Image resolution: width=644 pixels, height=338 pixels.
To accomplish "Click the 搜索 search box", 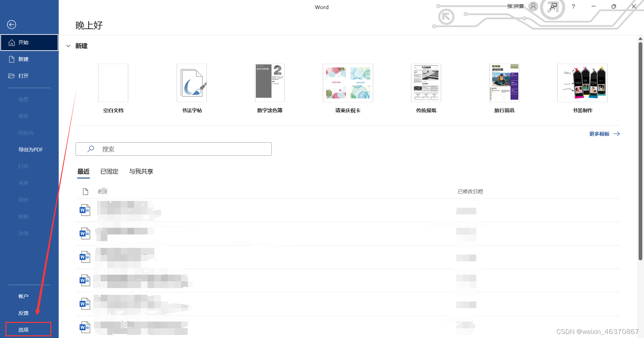I will [x=173, y=149].
